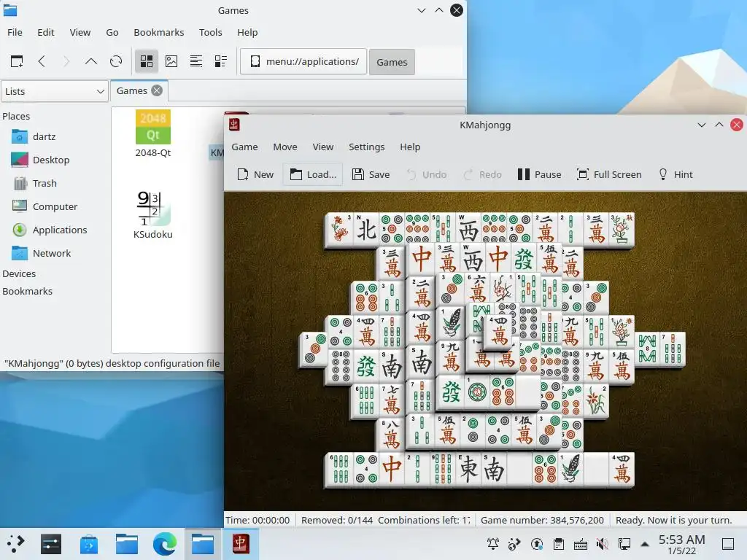Viewport: 747px width, 560px height.
Task: Open Discover store icon in taskbar
Action: point(88,544)
